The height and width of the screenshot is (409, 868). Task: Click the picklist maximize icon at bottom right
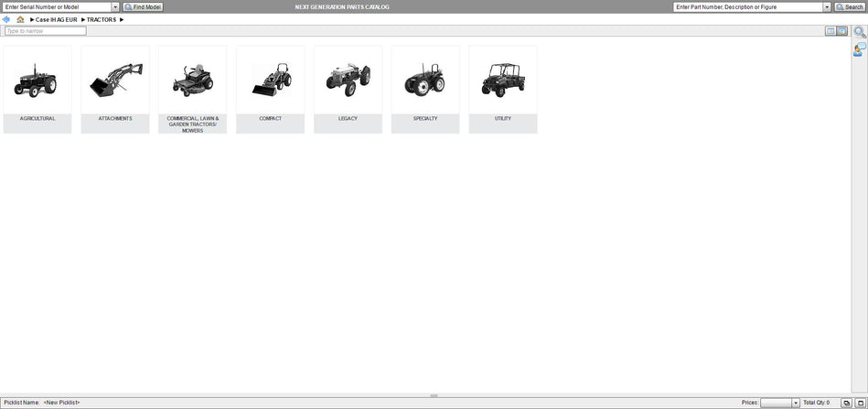coord(860,403)
